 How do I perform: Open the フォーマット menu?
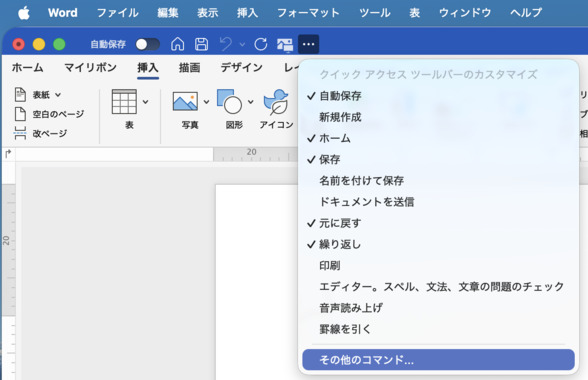308,13
